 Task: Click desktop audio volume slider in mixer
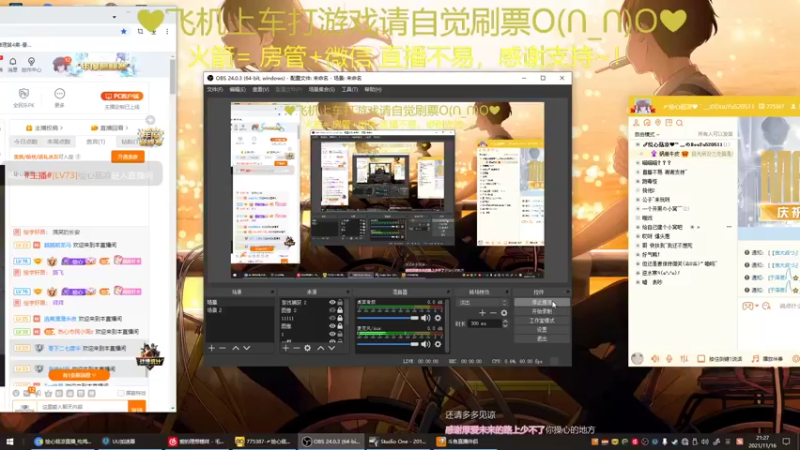tap(388, 318)
